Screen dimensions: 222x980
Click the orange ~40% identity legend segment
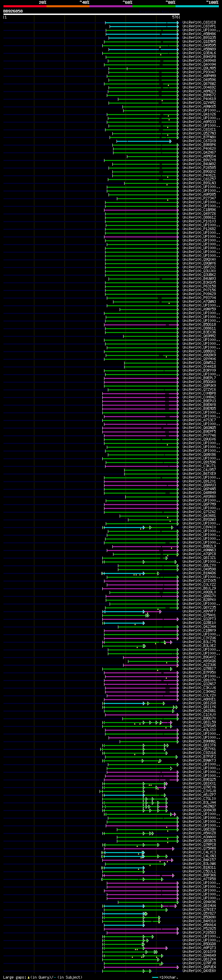(x=68, y=6)
